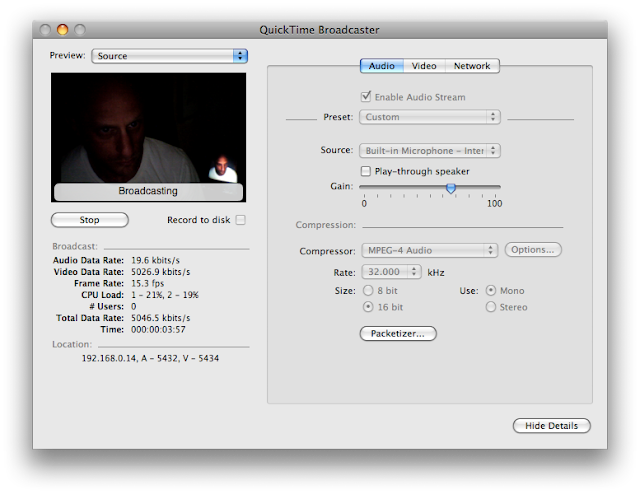Select Mono audio option

point(491,290)
